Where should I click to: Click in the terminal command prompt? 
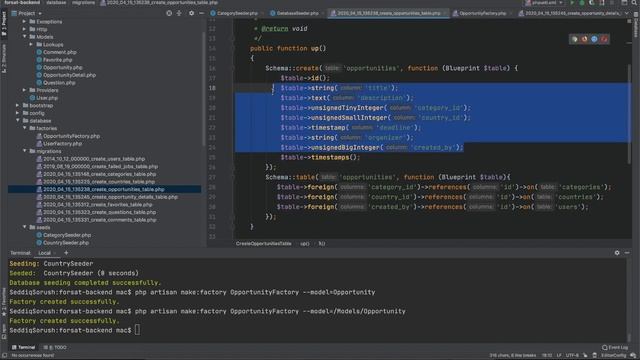pos(137,330)
